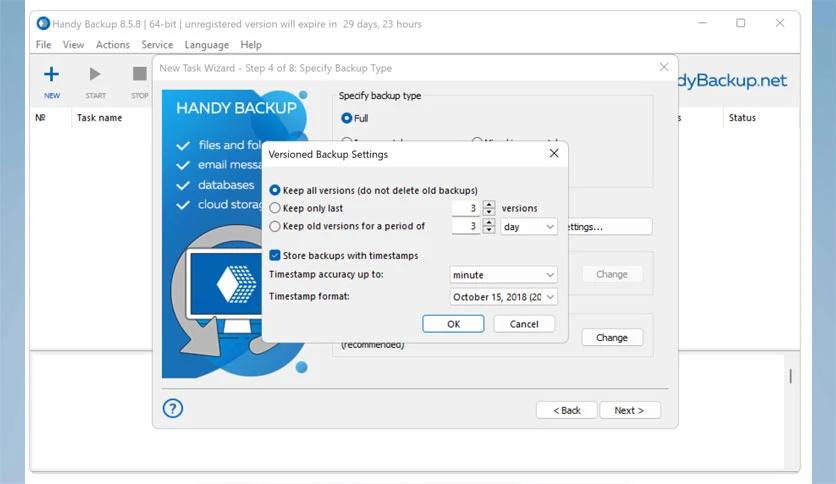The image size is (836, 484).
Task: Confirm settings with OK button
Action: click(x=453, y=324)
